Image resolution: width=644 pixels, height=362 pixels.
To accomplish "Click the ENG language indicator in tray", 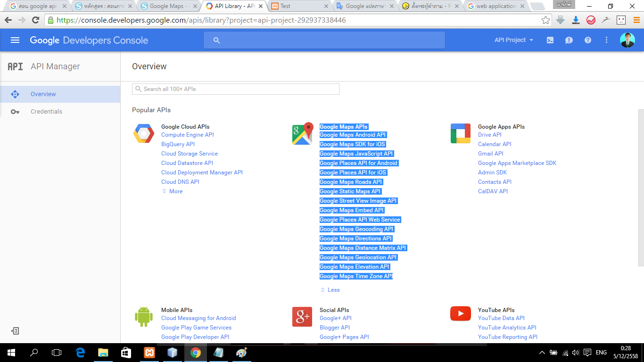I will click(x=601, y=353).
